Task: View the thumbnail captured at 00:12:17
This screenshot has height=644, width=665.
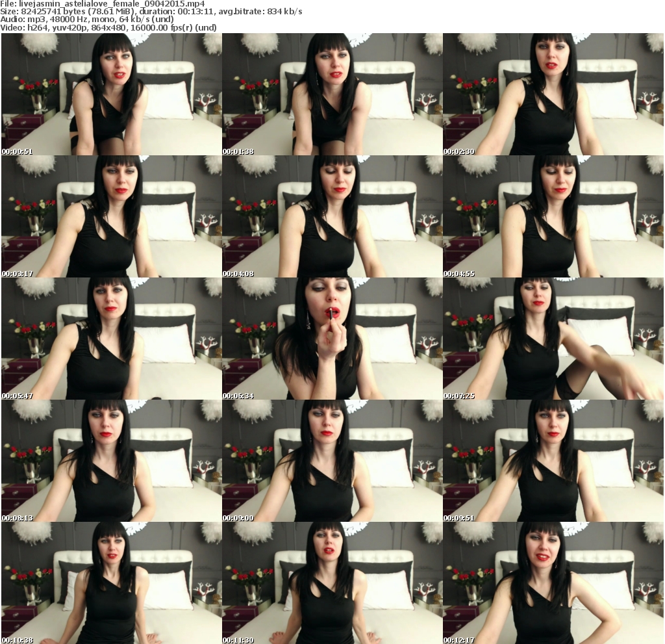Action: click(x=553, y=584)
